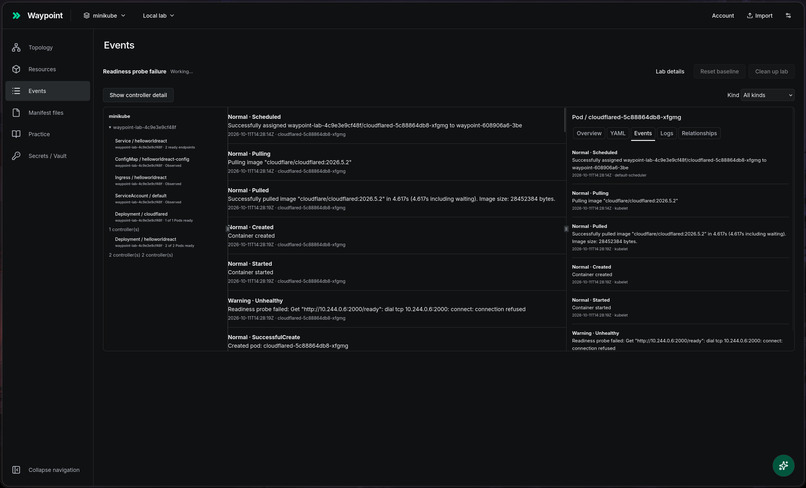
Task: Switch to the Overview tab
Action: (x=589, y=133)
